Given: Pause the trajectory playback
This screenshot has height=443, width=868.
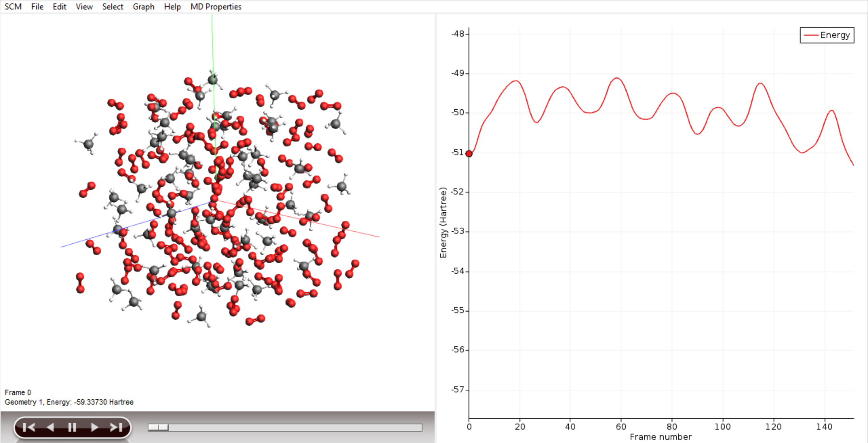Looking at the screenshot, I should pos(72,427).
